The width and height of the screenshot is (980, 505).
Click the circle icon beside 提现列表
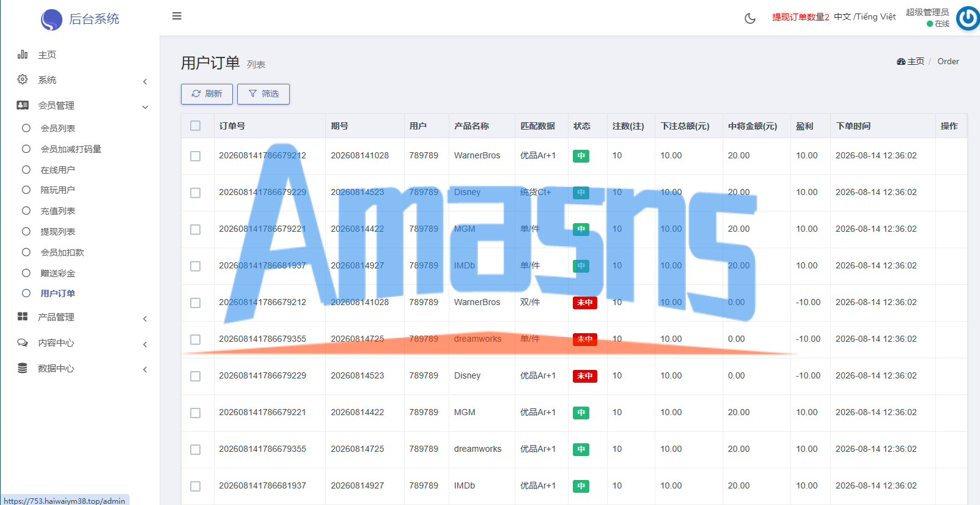26,232
